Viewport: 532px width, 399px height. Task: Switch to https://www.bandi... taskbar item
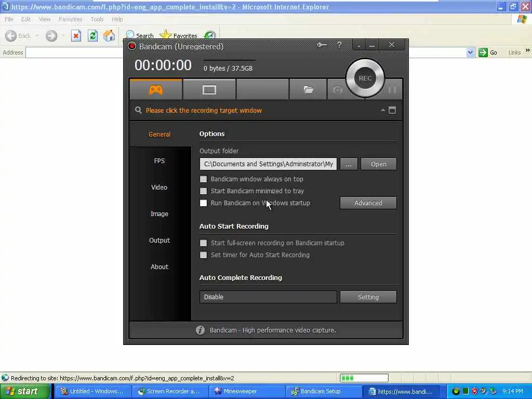tap(401, 391)
